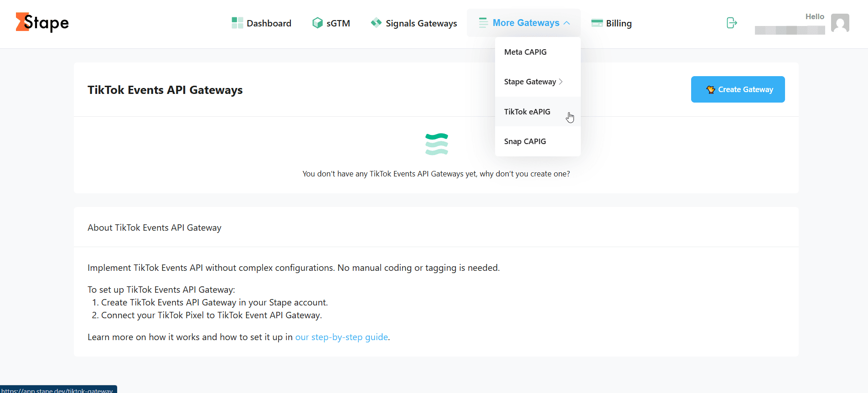Open the user avatar profile

pyautogui.click(x=840, y=23)
